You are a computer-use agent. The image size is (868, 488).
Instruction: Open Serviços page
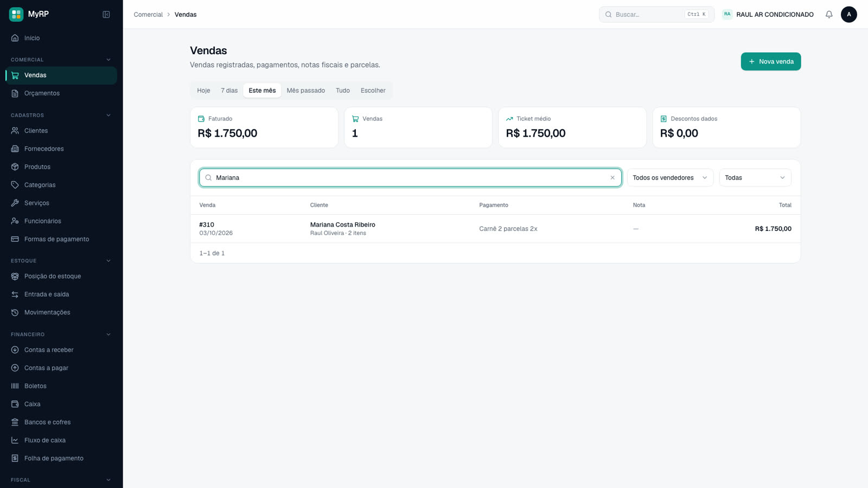point(61,203)
